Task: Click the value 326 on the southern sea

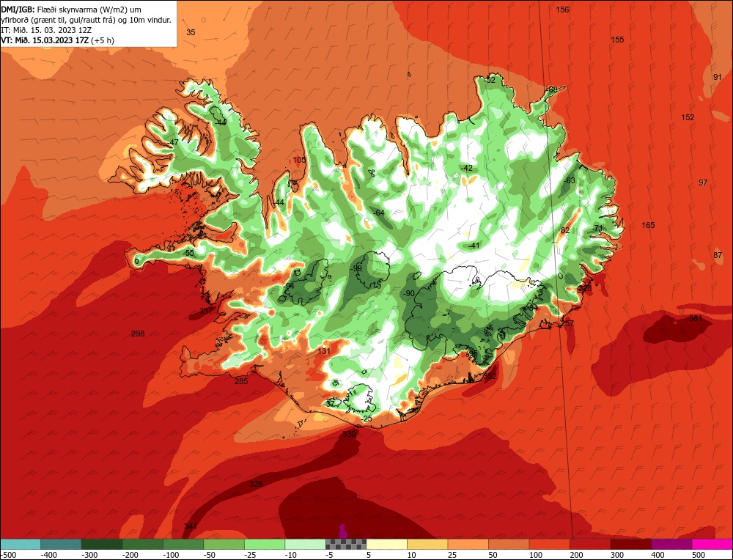Action: tap(256, 484)
